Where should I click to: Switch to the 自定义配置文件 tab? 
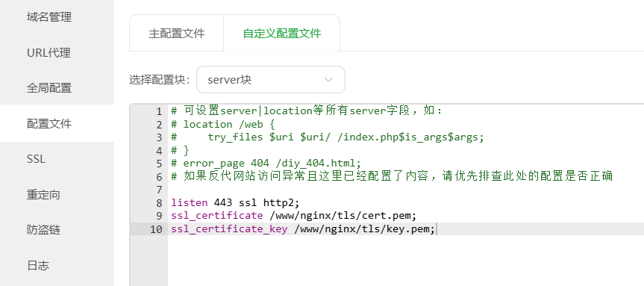pyautogui.click(x=282, y=34)
